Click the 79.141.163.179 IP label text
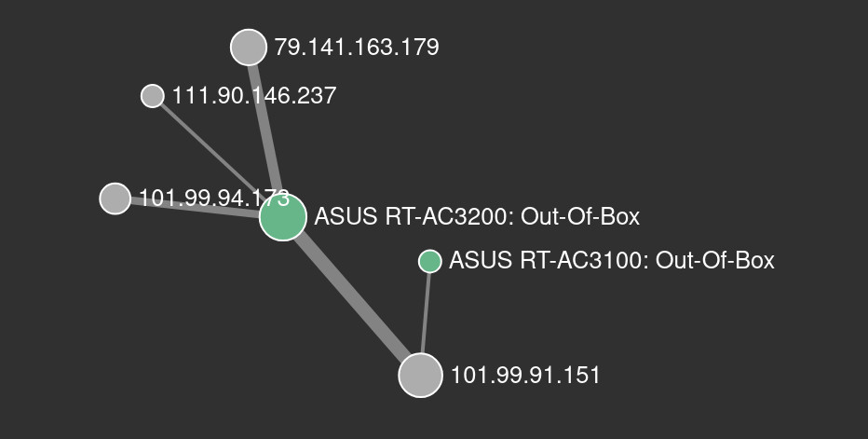868x439 pixels. [357, 48]
